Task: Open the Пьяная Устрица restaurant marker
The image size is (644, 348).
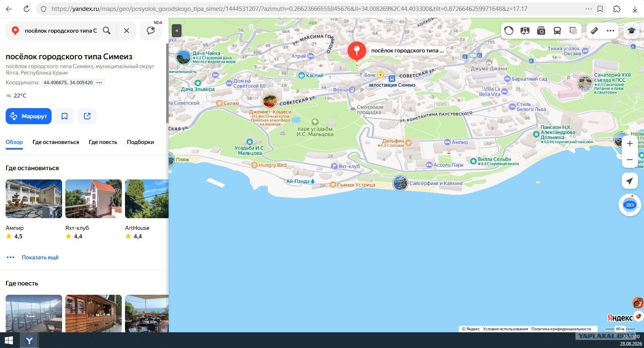Action: tap(333, 185)
